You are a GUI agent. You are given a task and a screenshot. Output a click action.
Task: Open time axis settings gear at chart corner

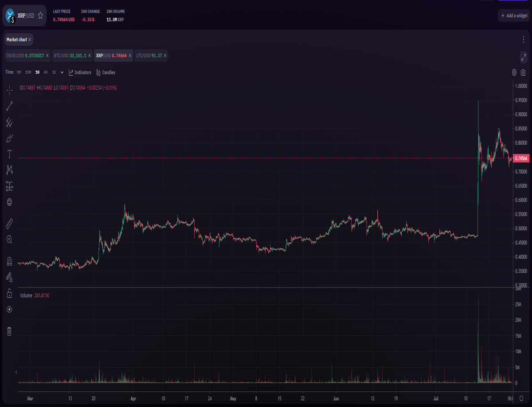[521, 399]
